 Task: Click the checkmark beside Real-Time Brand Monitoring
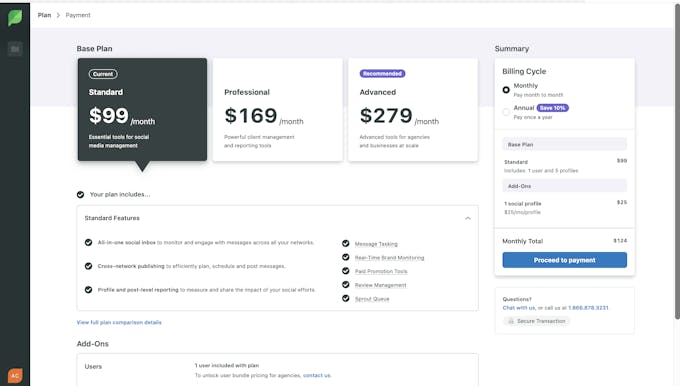click(x=346, y=257)
